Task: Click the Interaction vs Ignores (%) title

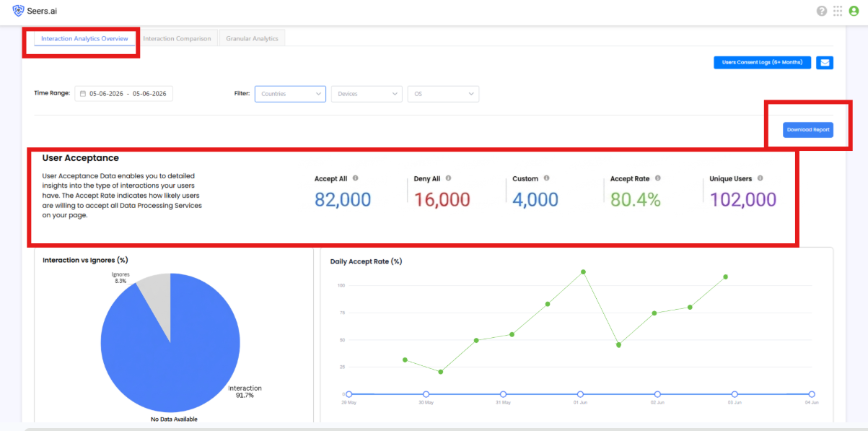Action: (x=85, y=260)
